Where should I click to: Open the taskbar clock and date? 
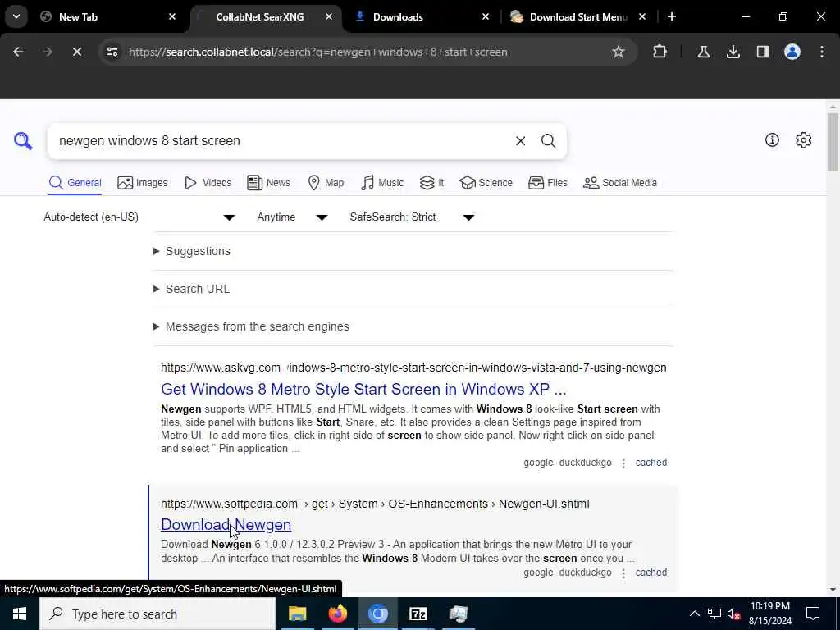coord(769,614)
